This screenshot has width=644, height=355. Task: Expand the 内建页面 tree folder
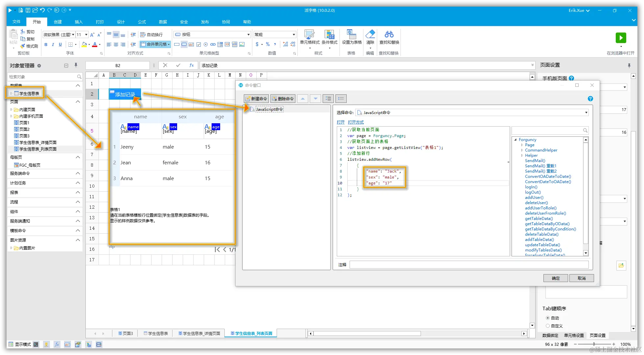11,109
